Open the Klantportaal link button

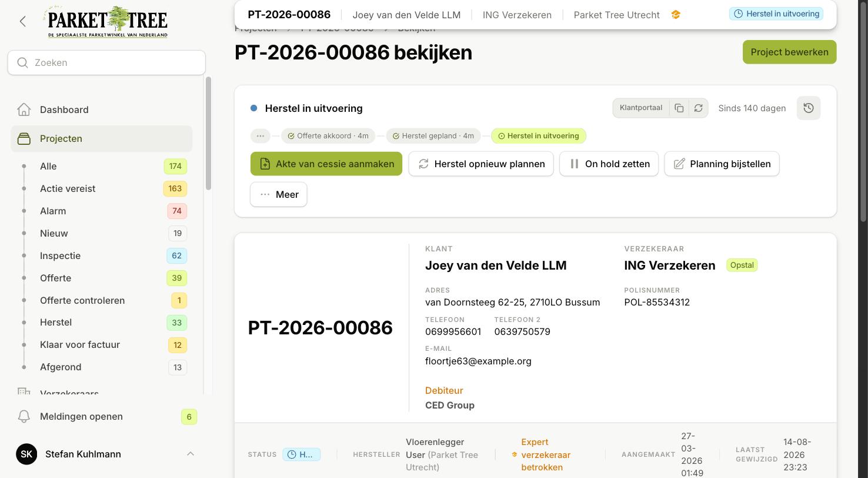point(641,108)
